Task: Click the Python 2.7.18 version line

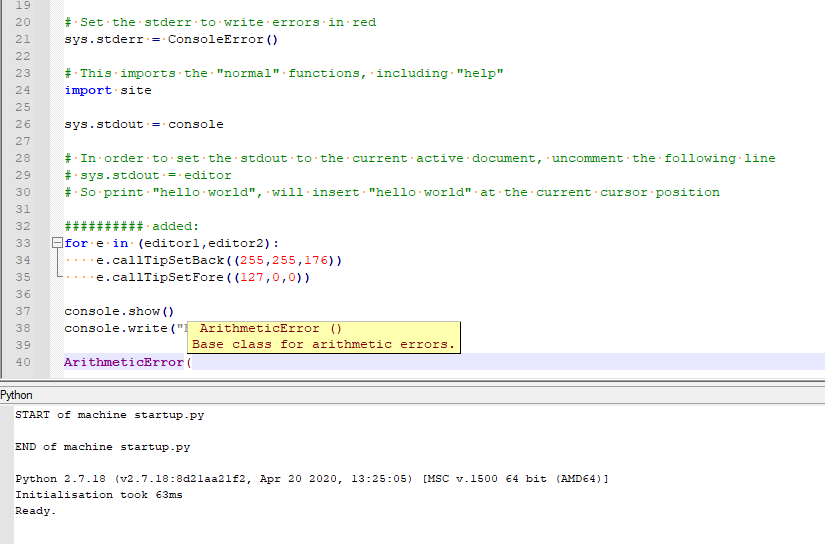Action: coord(312,479)
